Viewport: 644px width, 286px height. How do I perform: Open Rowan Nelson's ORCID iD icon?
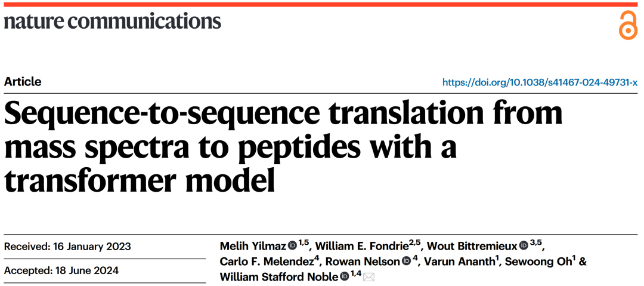(406, 262)
